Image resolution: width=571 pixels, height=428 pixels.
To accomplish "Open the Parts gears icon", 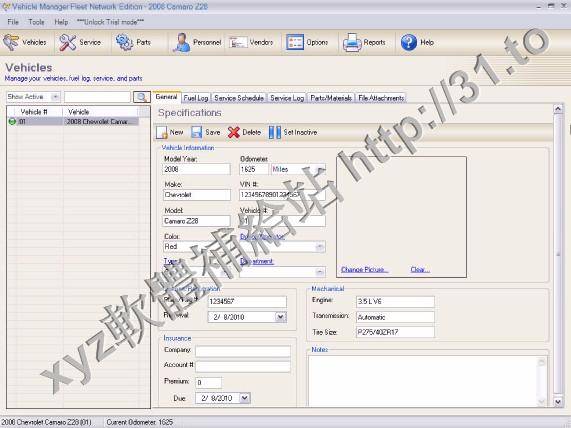I will point(124,42).
